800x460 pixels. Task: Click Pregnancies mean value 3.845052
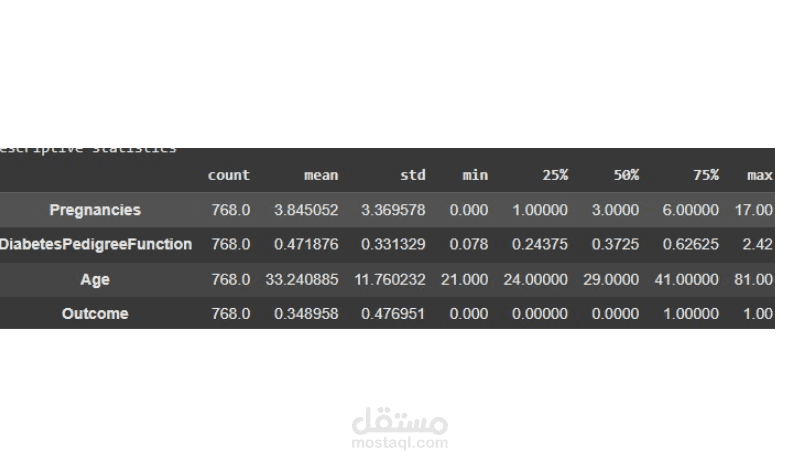[306, 210]
